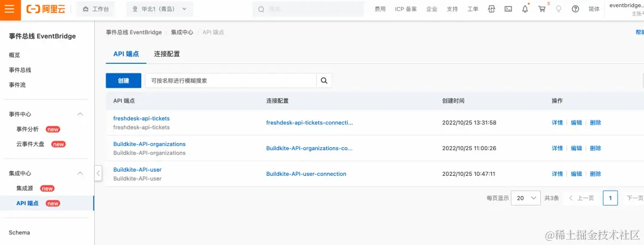Image resolution: width=644 pixels, height=245 pixels.
Task: Open 事件分析 in sidebar
Action: tap(27, 129)
